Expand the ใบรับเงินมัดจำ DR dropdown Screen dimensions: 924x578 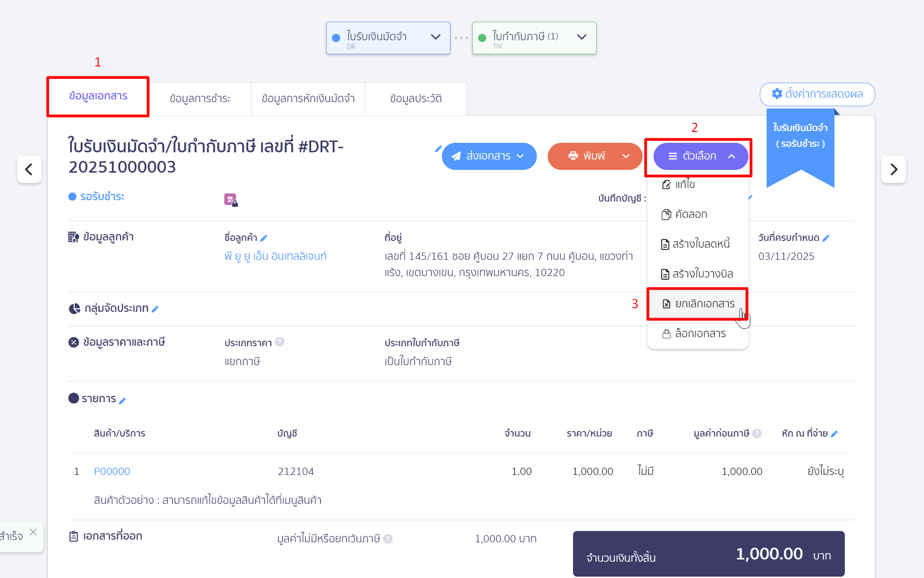[436, 37]
